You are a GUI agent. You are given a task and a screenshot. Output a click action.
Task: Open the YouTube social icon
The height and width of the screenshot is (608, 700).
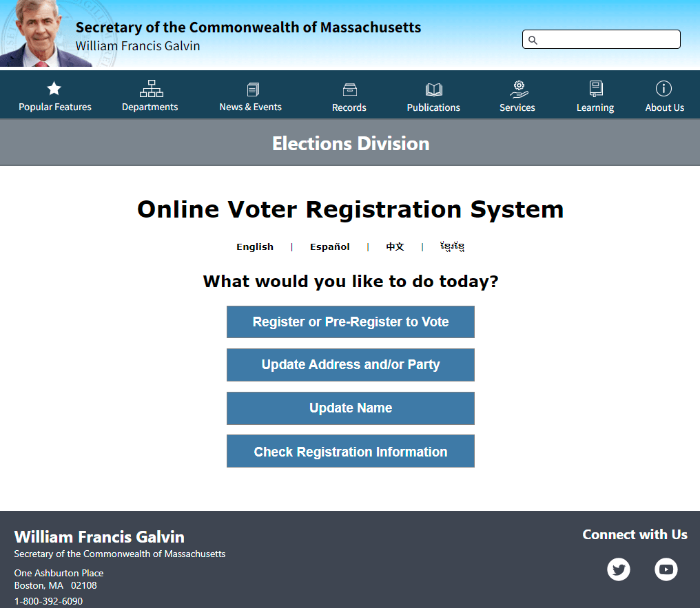[x=666, y=569]
